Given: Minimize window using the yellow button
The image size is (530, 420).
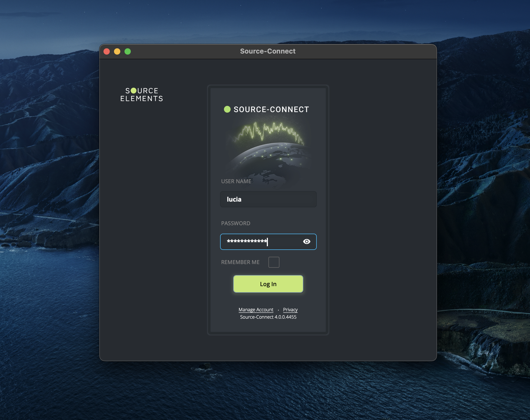Looking at the screenshot, I should [117, 51].
